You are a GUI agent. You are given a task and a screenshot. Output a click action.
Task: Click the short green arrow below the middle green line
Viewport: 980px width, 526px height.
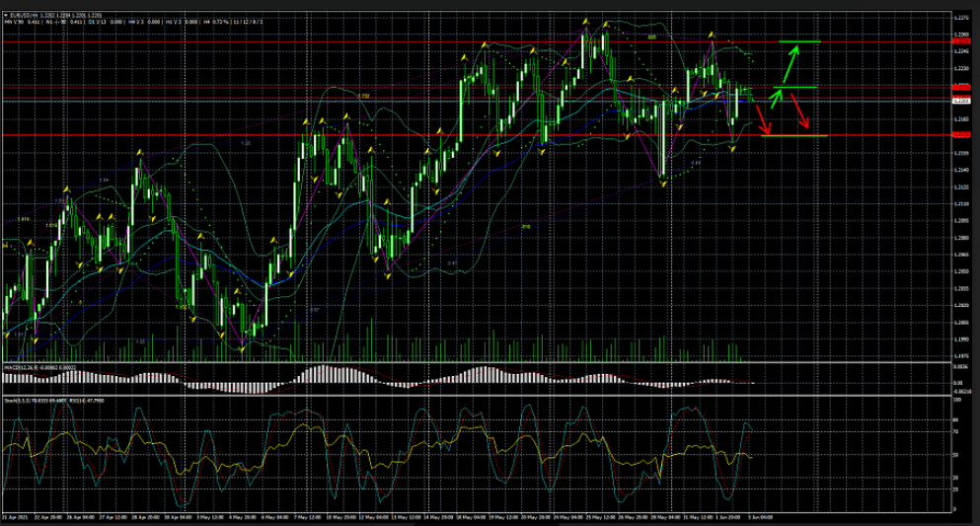(x=776, y=98)
